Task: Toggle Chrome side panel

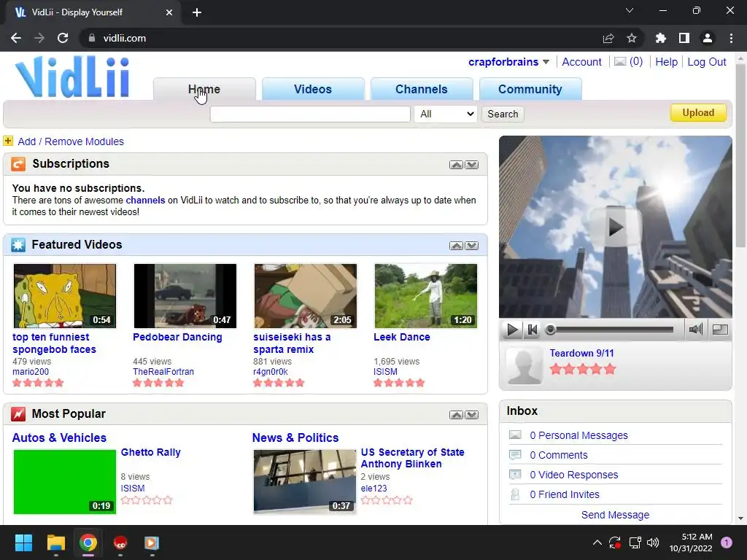Action: click(684, 38)
